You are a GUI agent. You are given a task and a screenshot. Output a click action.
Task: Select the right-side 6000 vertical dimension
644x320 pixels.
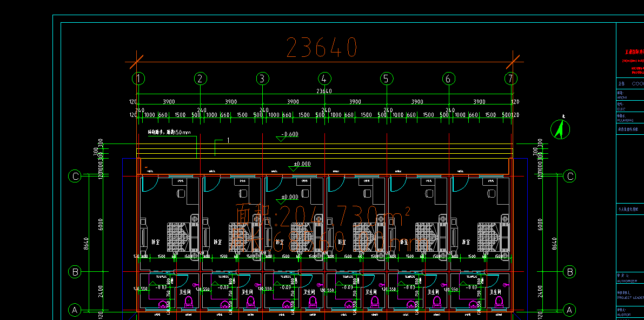click(x=540, y=225)
